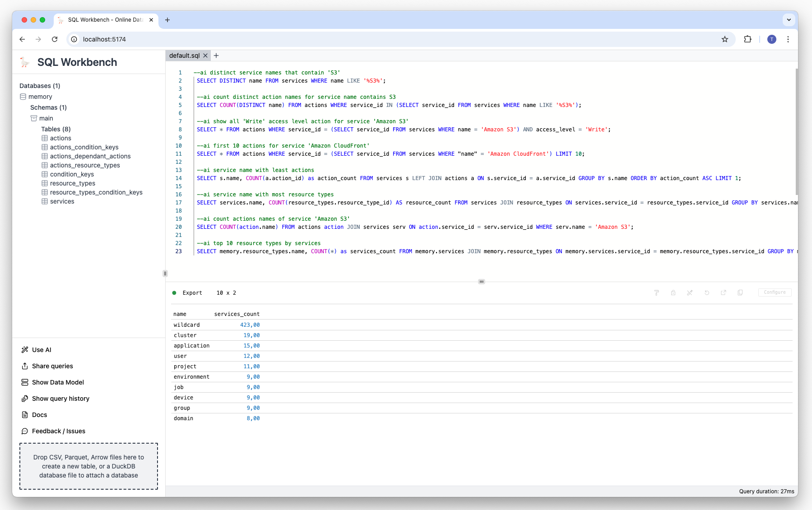Expand the memory database node
This screenshot has width=812, height=510.
[40, 97]
